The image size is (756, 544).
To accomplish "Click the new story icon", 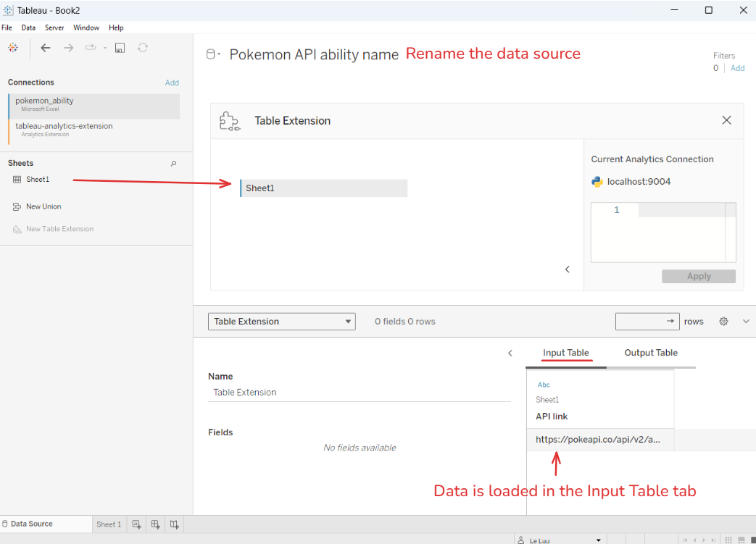I will [174, 524].
